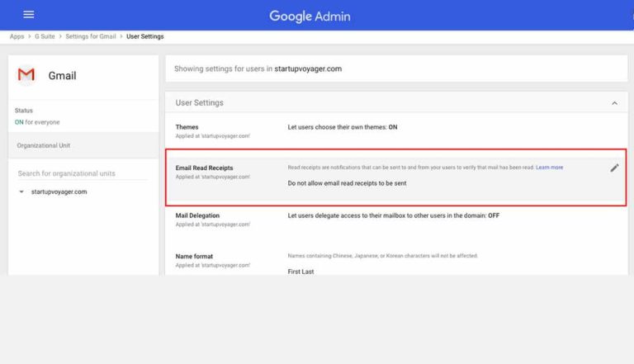Viewport: 634px width, 364px height.
Task: Collapse startupvoyager.com organizational unit arrow
Action: 21,191
